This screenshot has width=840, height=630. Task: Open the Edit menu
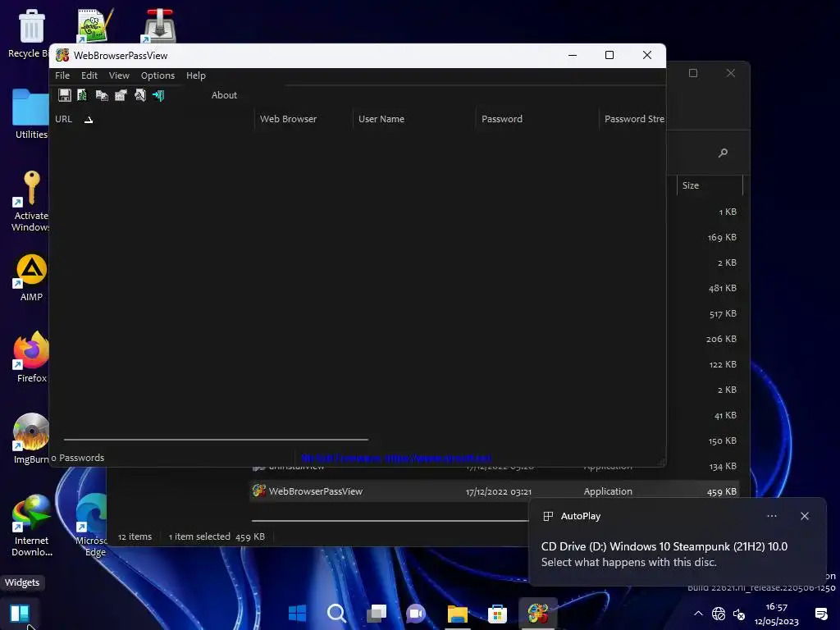[x=89, y=75]
